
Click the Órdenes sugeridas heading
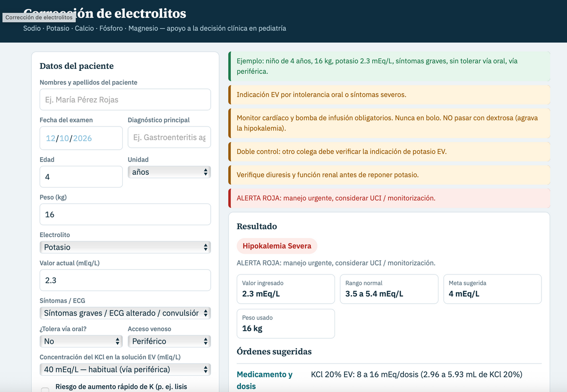pos(274,351)
